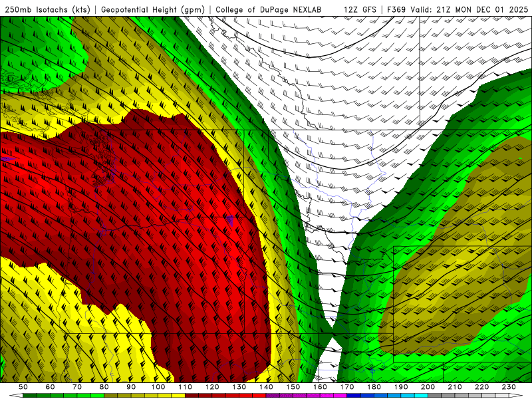Click the 130 label on the legend

tap(239, 387)
